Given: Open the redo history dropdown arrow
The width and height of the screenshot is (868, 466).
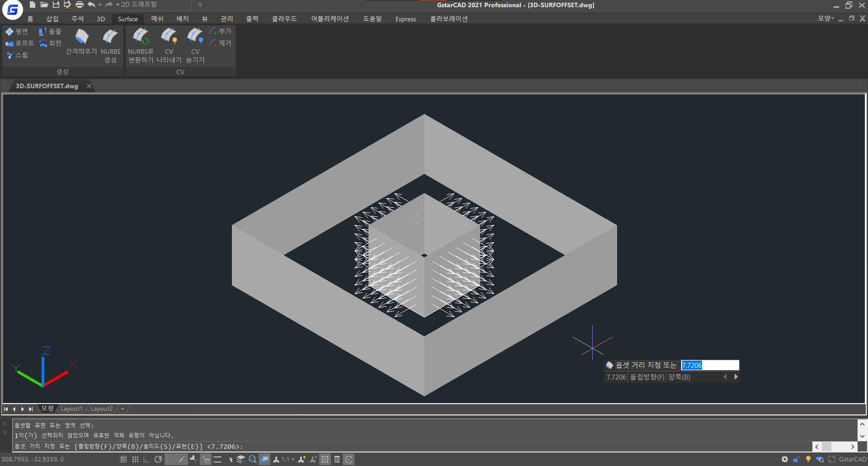Looking at the screenshot, I should pos(118,5).
